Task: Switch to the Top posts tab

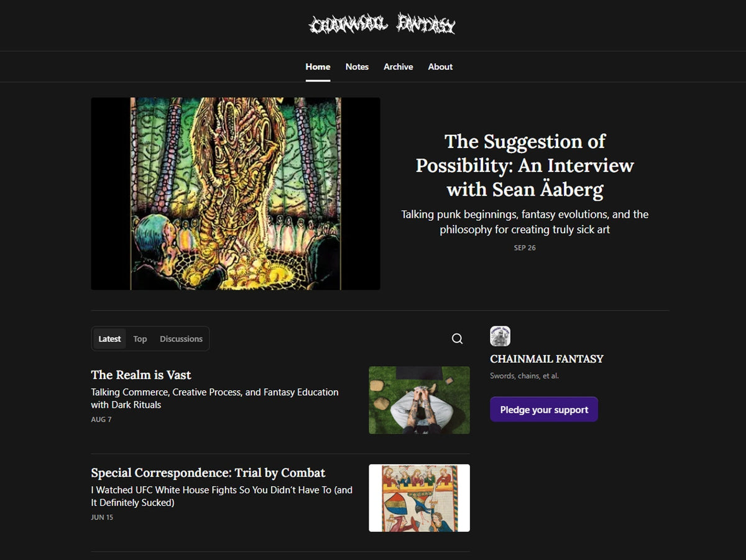Action: click(140, 339)
